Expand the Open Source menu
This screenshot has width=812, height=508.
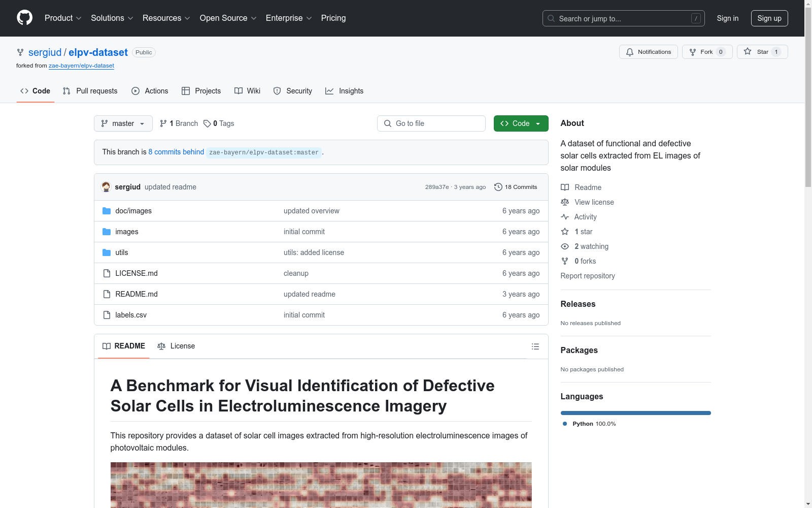click(x=228, y=18)
